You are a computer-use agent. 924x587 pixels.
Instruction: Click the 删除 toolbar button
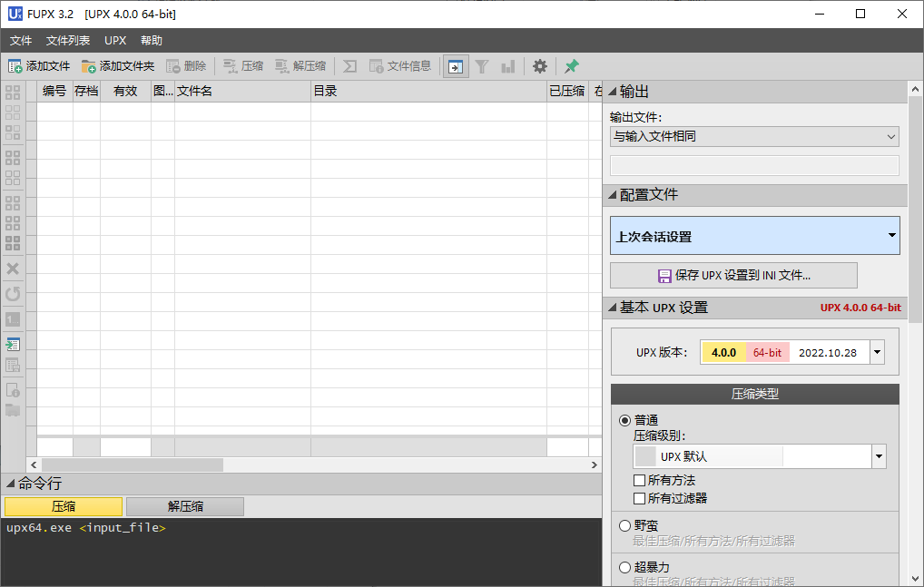tap(186, 66)
